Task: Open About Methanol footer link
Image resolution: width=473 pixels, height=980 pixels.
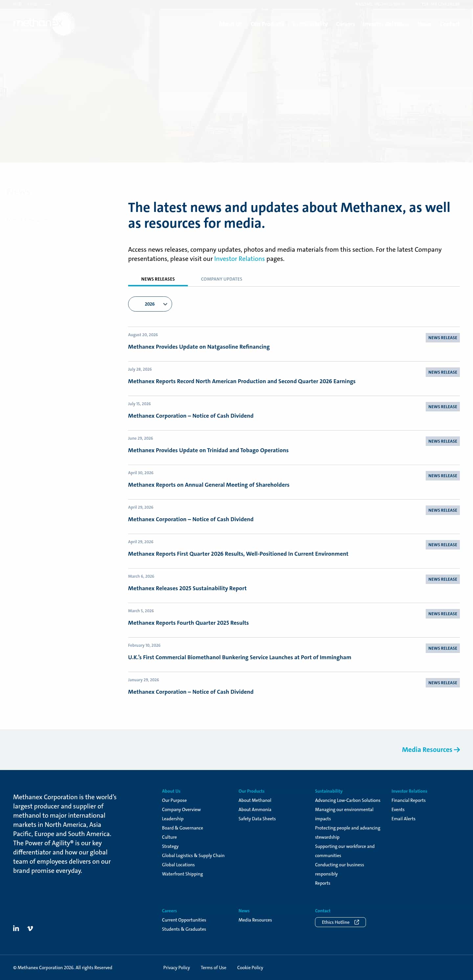Action: point(255,800)
